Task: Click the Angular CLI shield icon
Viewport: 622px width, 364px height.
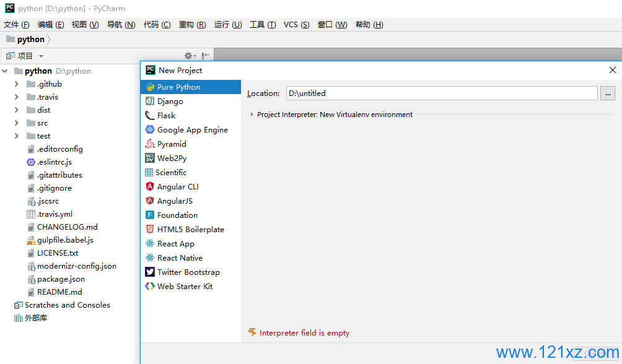Action: 150,186
